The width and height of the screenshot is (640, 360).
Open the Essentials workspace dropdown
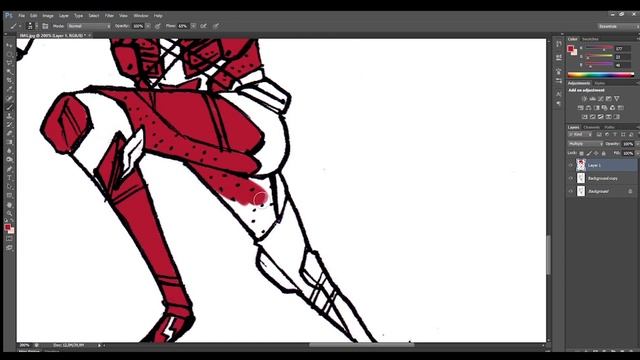[x=618, y=26]
